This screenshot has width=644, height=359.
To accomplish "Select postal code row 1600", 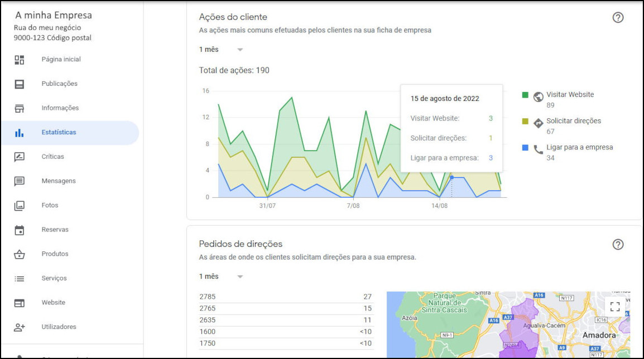I will pos(286,332).
